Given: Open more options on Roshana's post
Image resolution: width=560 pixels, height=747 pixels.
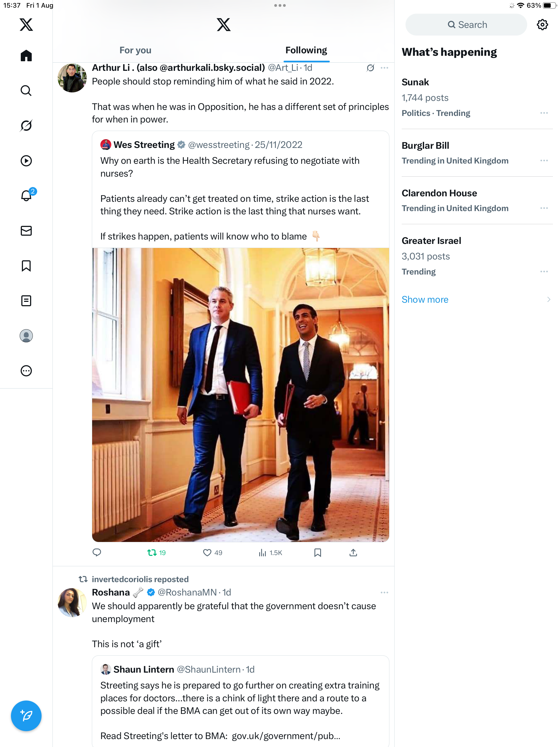Looking at the screenshot, I should coord(384,592).
